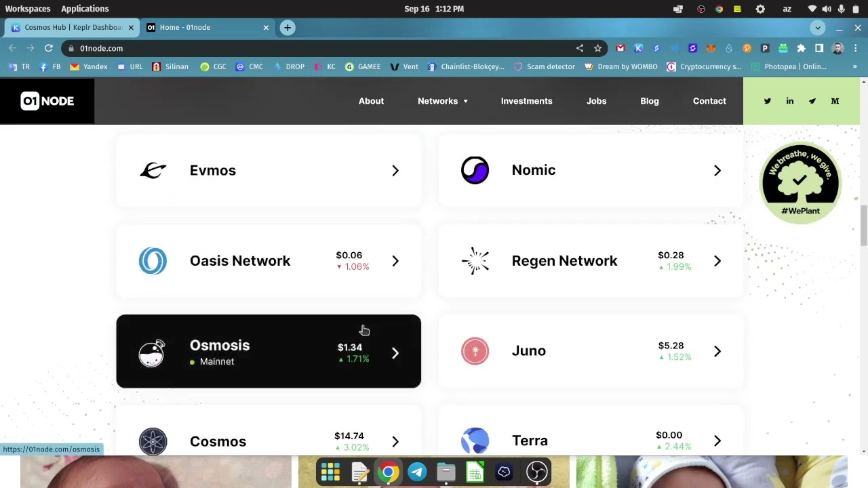The height and width of the screenshot is (488, 868).
Task: Click the 01NODE logo
Action: (47, 101)
